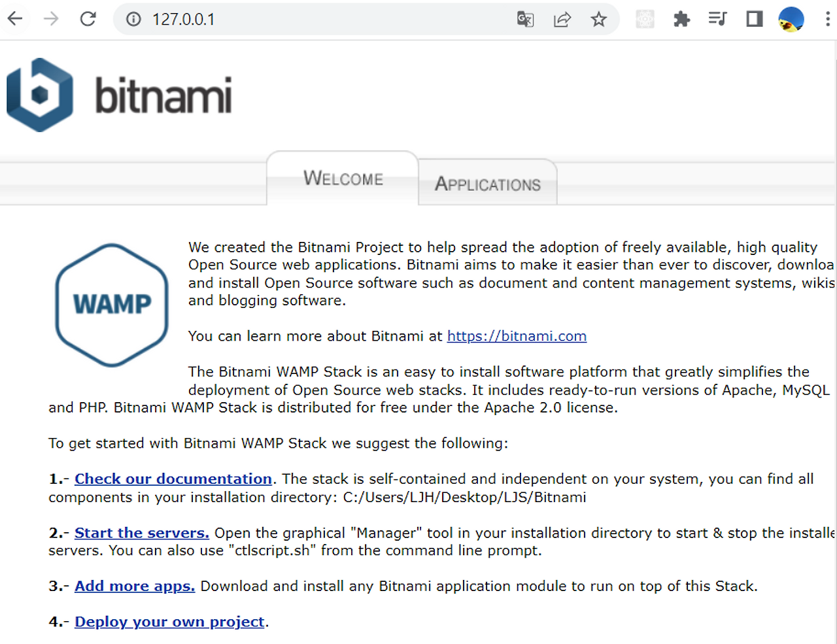Screen dimensions: 837x644
Task: Open the Chrome three-dot menu
Action: tap(828, 19)
